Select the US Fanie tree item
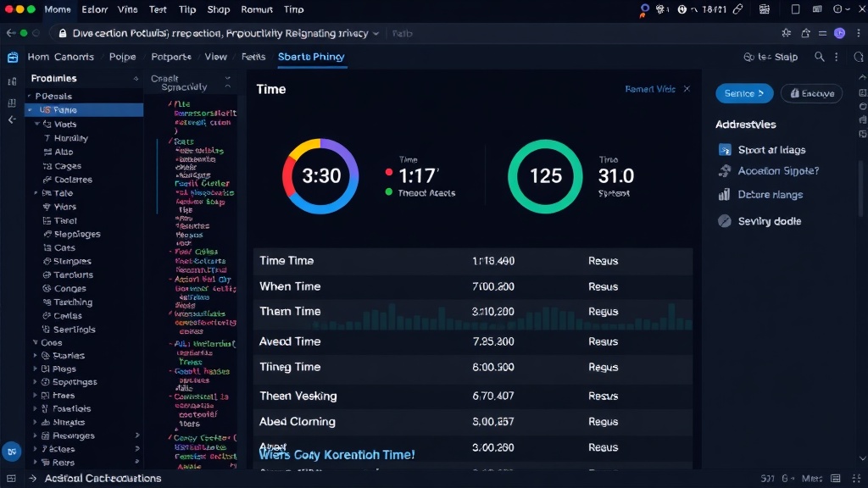 [84, 109]
